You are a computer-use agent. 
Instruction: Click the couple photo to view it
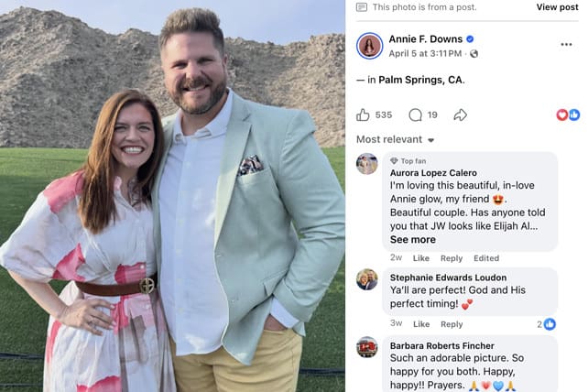point(172,196)
